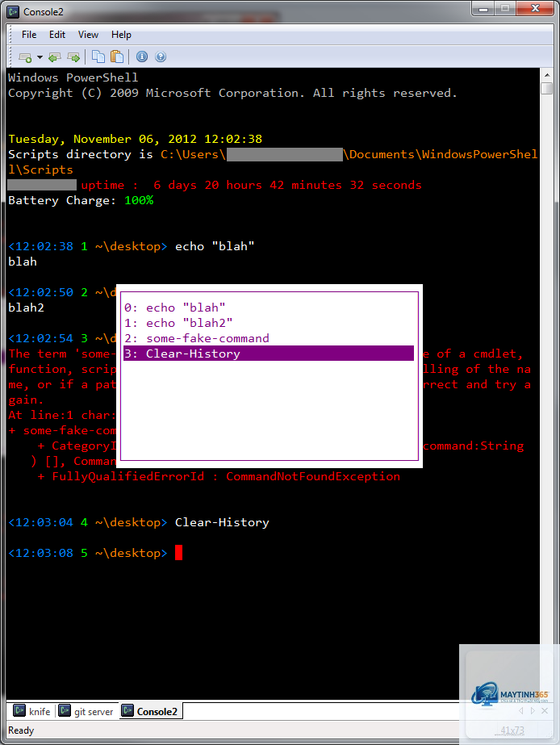Click the Console2 title bar icon

tap(13, 11)
